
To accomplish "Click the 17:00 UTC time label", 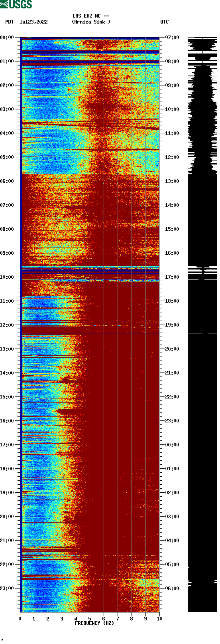I will coord(172,277).
